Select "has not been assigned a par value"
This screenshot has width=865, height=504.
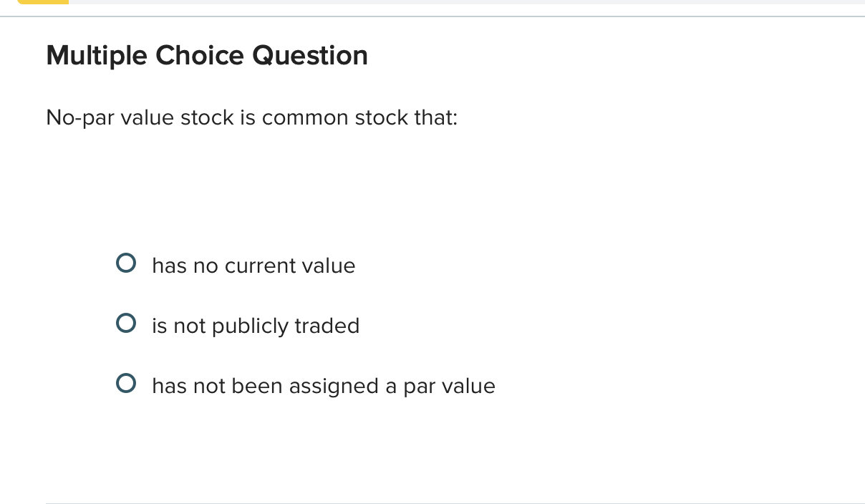point(125,384)
